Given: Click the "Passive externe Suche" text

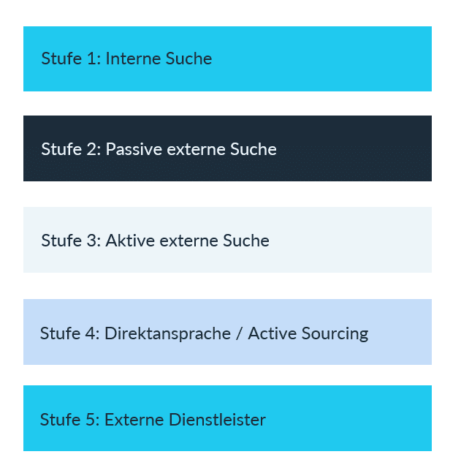Looking at the screenshot, I should tap(191, 150).
